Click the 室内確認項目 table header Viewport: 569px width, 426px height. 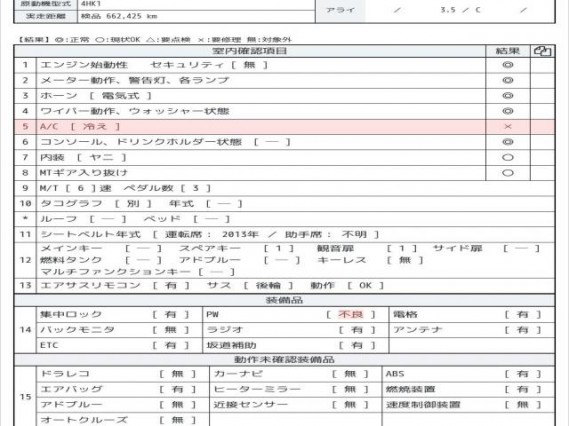click(250, 51)
